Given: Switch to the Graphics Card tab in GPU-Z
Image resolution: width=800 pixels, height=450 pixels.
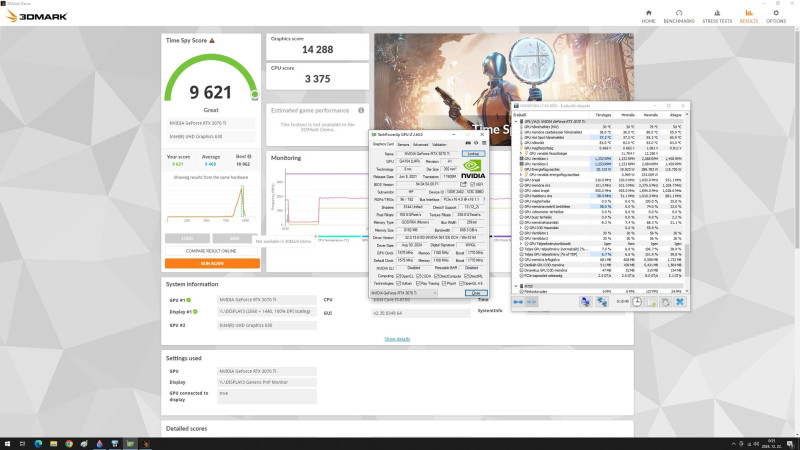Looking at the screenshot, I should click(383, 144).
